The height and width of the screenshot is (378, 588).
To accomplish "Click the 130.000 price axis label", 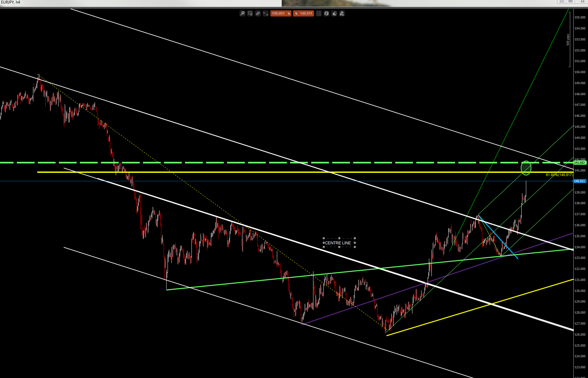I will (580, 291).
